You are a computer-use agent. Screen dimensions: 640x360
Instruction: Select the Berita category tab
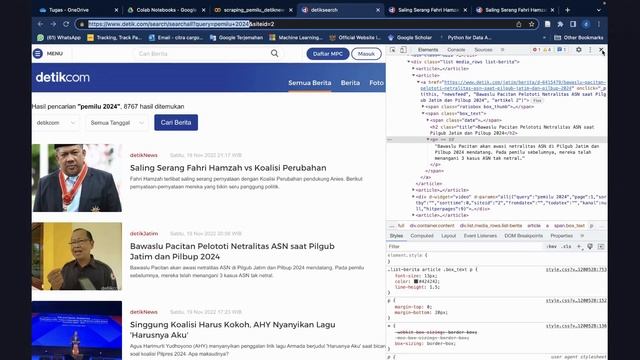[x=350, y=83]
